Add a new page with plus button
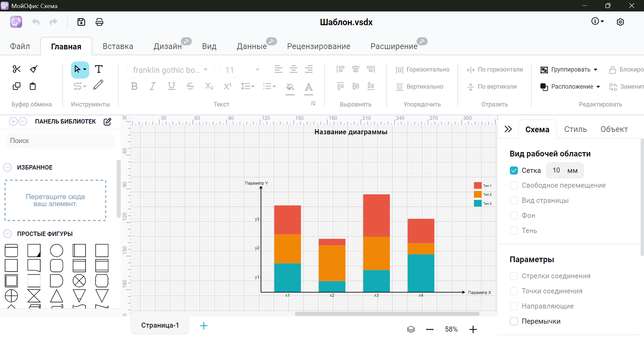644x338 pixels. click(x=204, y=326)
